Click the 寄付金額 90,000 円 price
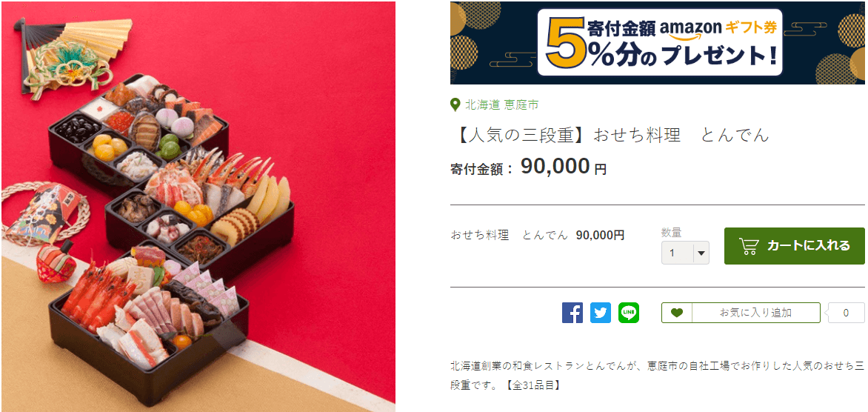The width and height of the screenshot is (868, 412). (x=529, y=167)
